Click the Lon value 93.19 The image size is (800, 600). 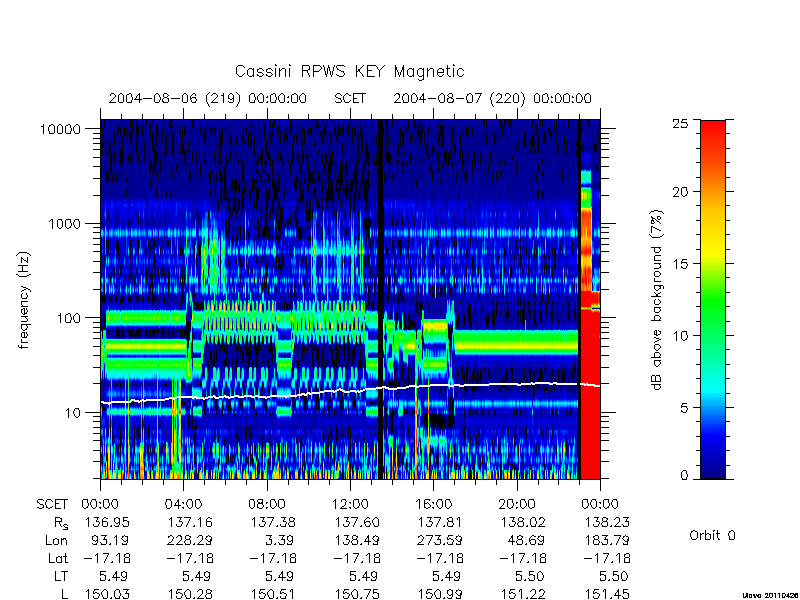click(x=110, y=540)
